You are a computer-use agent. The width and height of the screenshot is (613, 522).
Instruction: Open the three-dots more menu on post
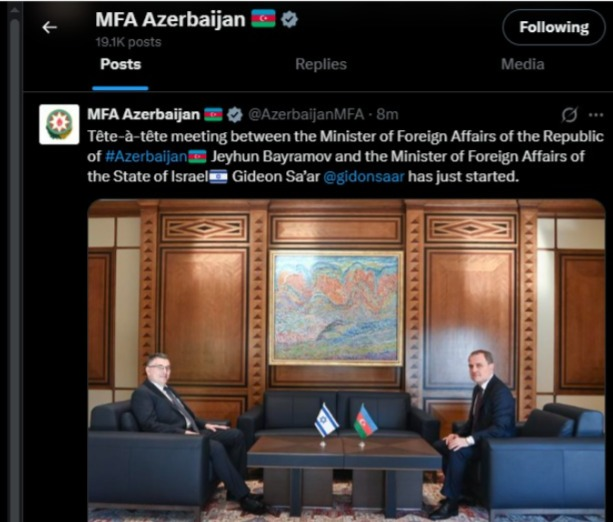[x=595, y=115]
